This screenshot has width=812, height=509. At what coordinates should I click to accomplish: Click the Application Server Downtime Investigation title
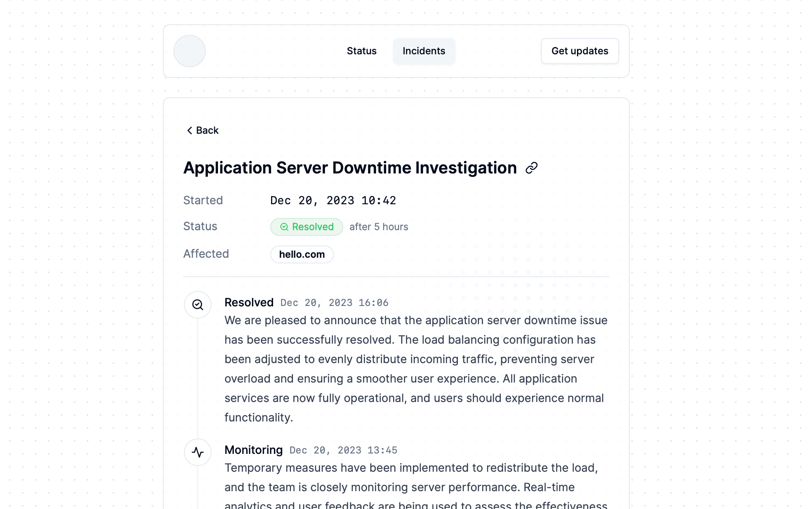(349, 167)
